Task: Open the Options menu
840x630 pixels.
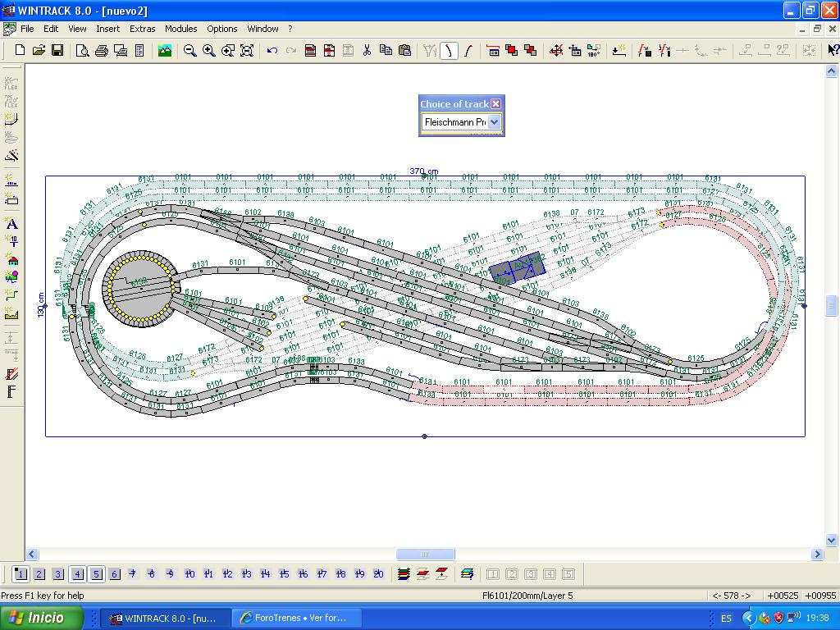Action: tap(221, 29)
